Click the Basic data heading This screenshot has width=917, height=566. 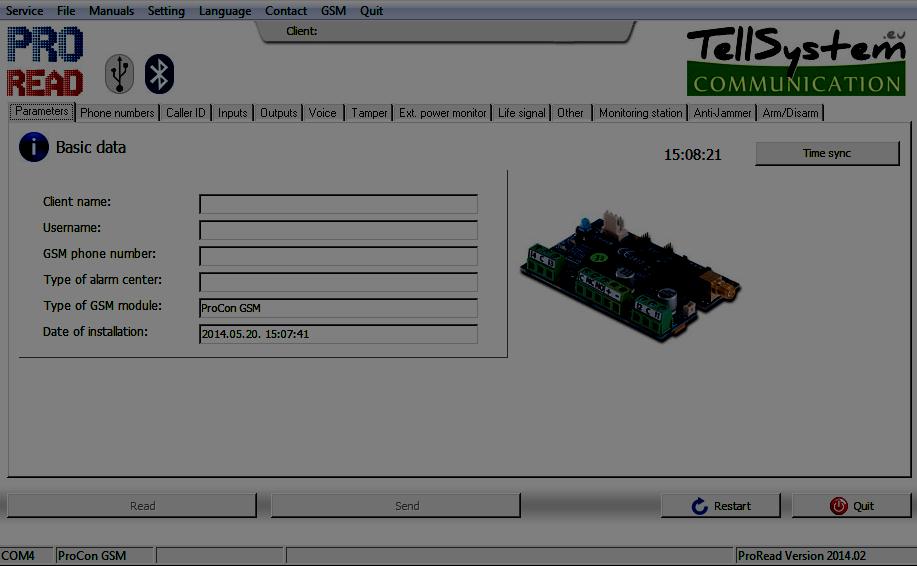[x=91, y=147]
